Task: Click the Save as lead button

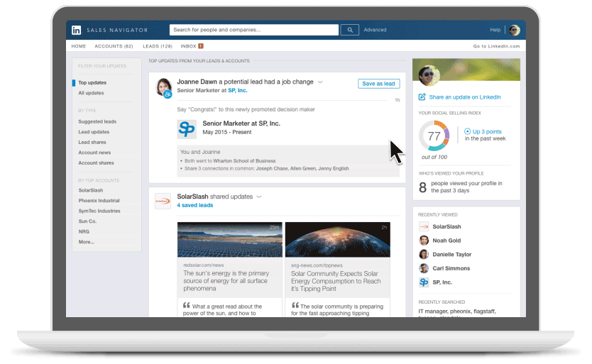Action: pos(378,84)
